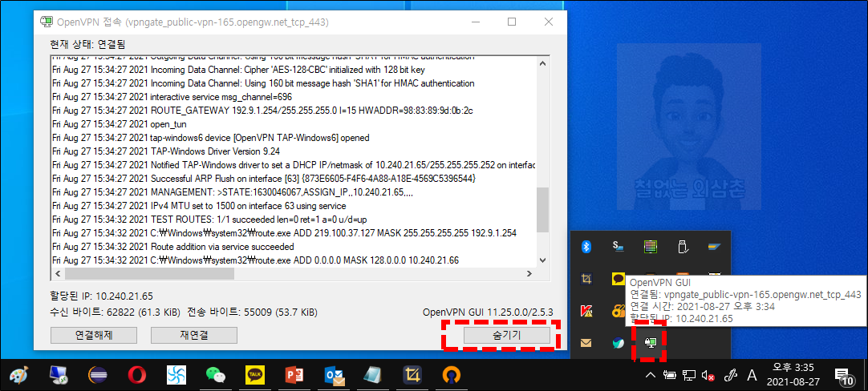Click the 연결해제 (Disconnect) button
This screenshot has width=868, height=391.
[x=94, y=335]
